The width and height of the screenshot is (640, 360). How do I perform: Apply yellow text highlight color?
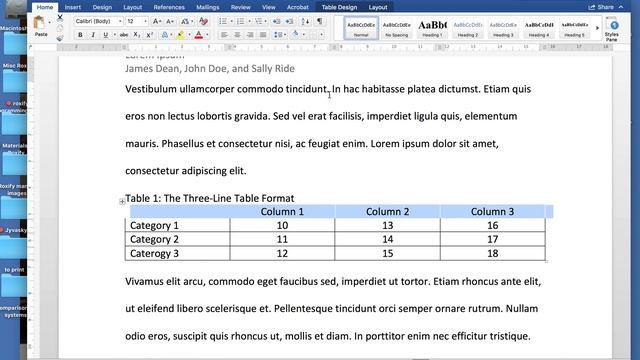tap(181, 35)
